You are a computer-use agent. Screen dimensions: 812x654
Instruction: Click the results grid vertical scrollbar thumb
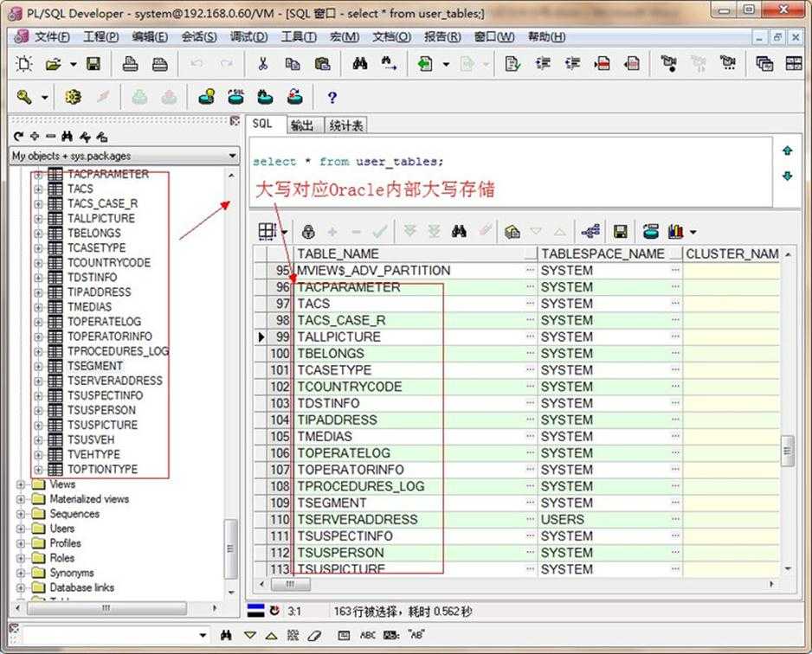pyautogui.click(x=787, y=451)
